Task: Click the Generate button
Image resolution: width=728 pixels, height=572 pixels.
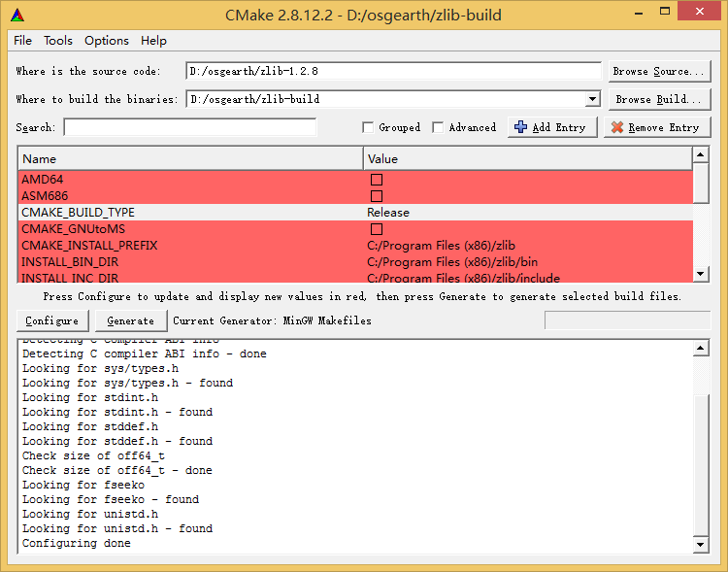Action: click(130, 320)
